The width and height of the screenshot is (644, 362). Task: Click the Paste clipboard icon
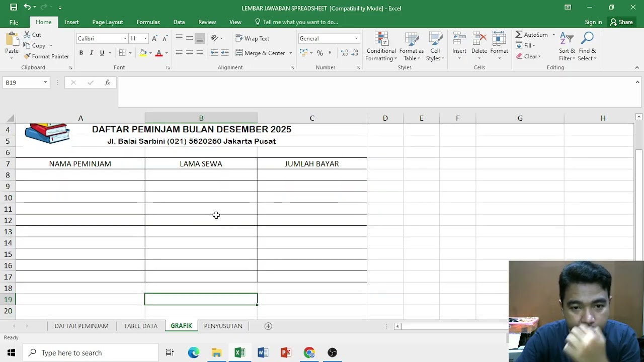click(x=12, y=40)
